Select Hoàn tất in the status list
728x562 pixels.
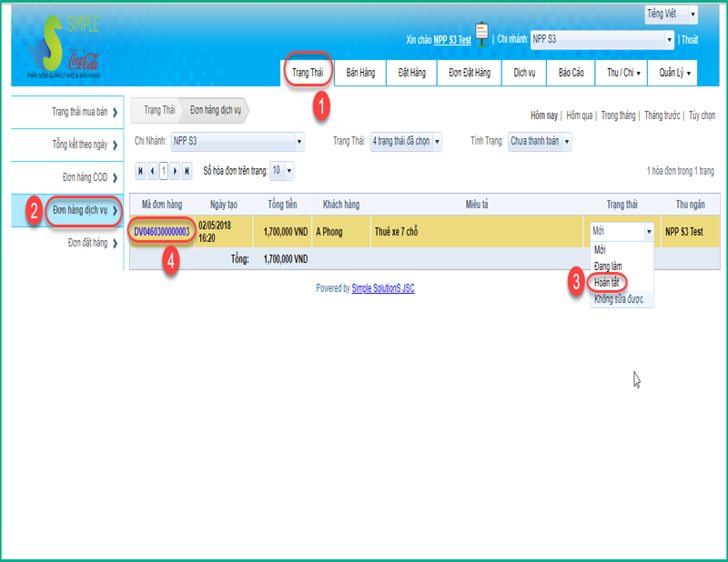click(x=605, y=282)
